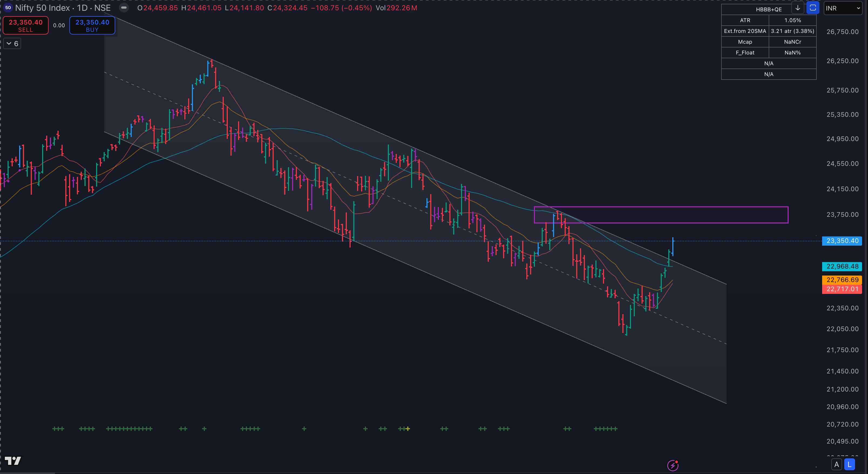Click the scroll-down arrow near HBBB+QE
This screenshot has width=868, height=474.
click(x=798, y=8)
